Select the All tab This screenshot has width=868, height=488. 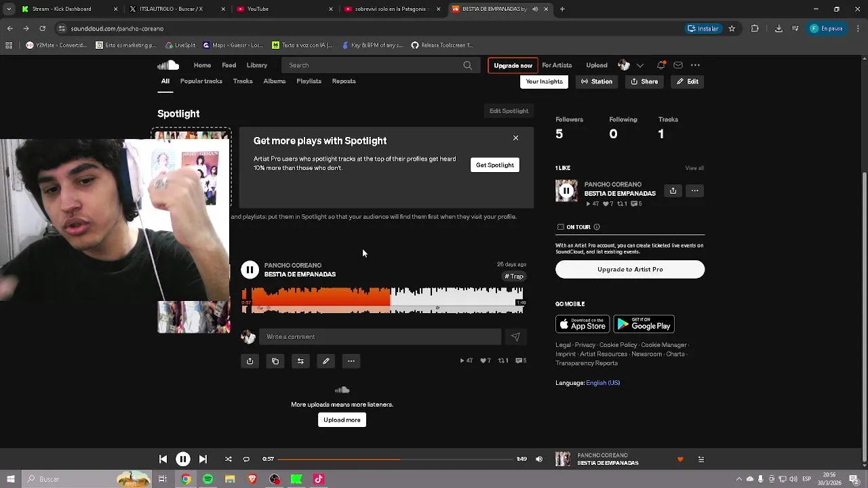coord(165,81)
